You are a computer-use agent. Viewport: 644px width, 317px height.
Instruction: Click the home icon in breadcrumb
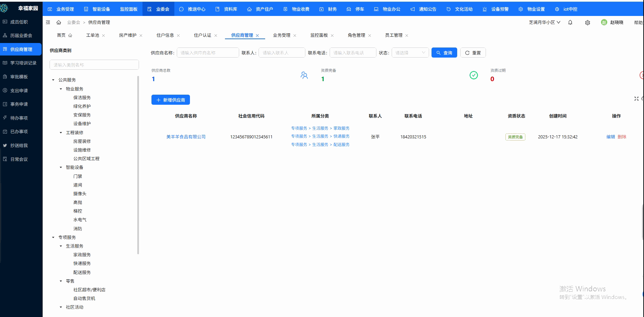click(x=59, y=22)
